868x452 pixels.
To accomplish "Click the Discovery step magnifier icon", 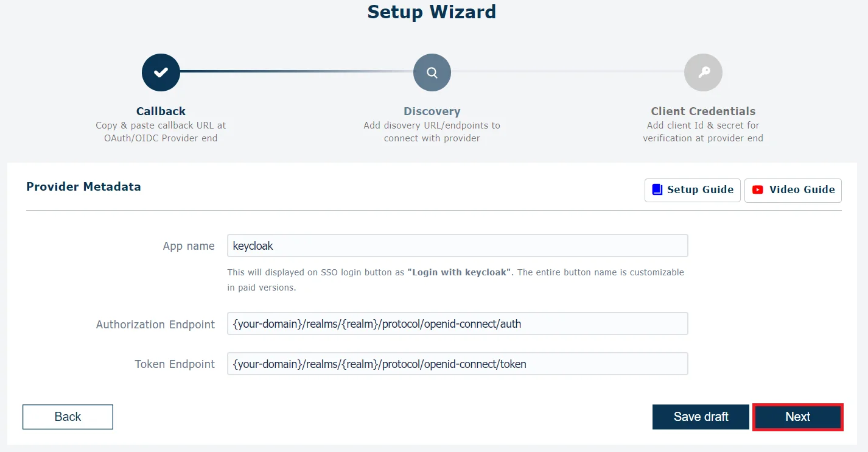I will point(432,72).
